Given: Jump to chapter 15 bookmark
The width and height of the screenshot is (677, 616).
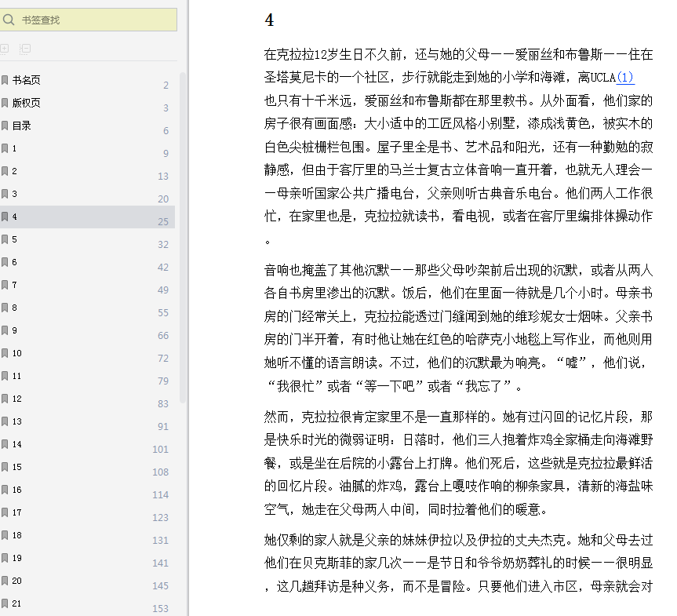Looking at the screenshot, I should point(86,467).
